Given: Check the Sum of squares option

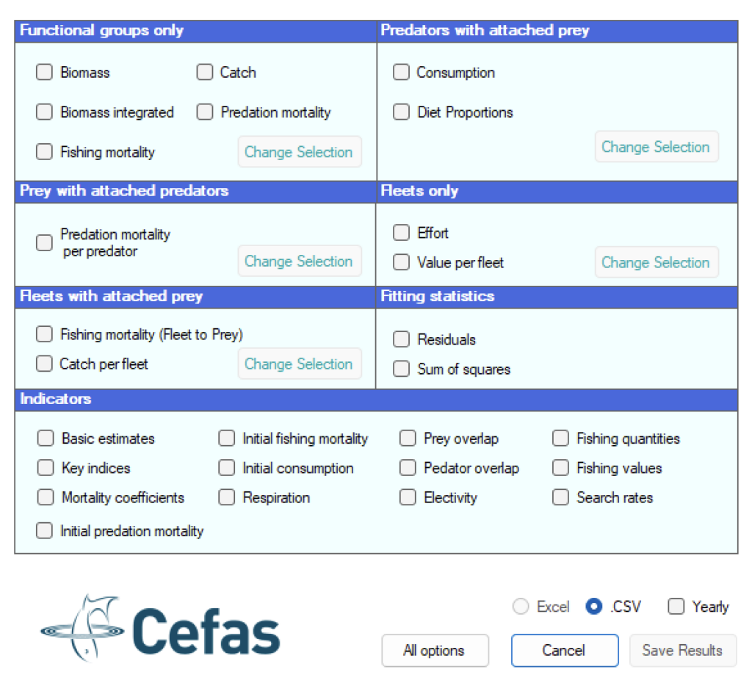Looking at the screenshot, I should pyautogui.click(x=400, y=369).
